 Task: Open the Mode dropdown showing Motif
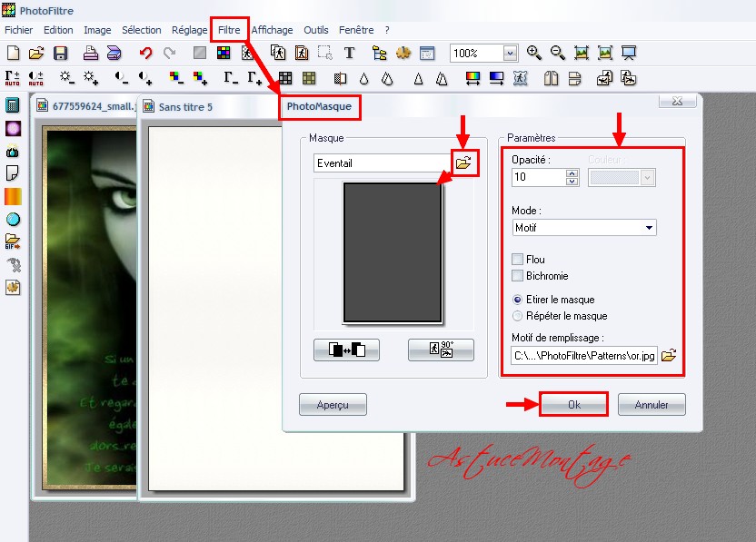point(584,227)
